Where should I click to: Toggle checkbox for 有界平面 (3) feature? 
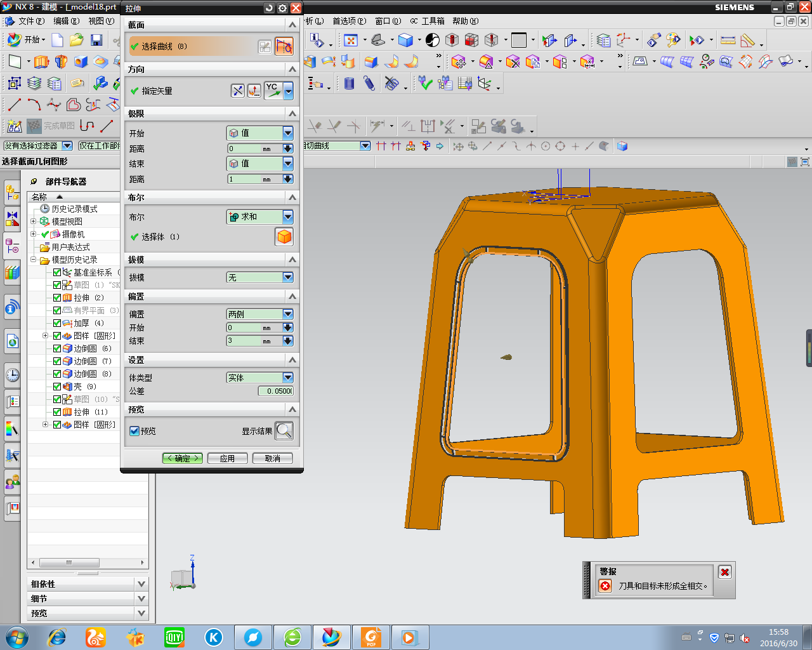coord(57,310)
